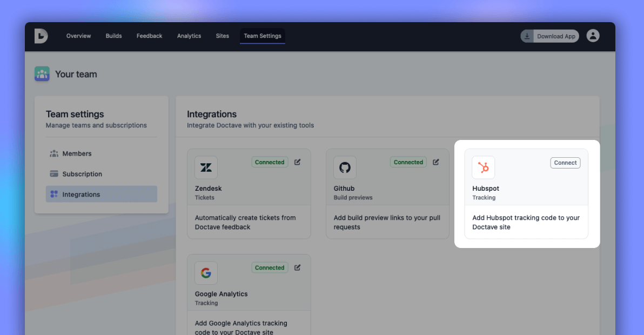Switch to the Builds tab
Viewport: 644px width, 335px height.
[x=113, y=36]
